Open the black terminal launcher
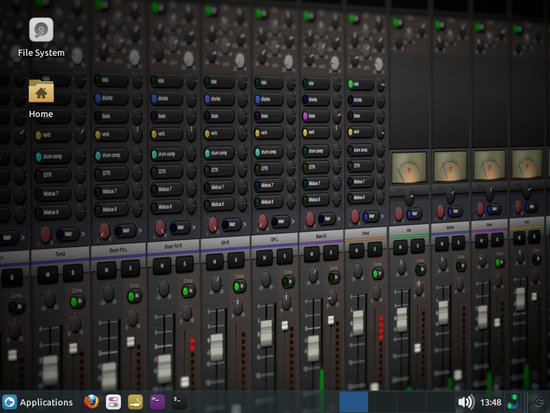Screen dimensions: 550x413 click(x=179, y=402)
